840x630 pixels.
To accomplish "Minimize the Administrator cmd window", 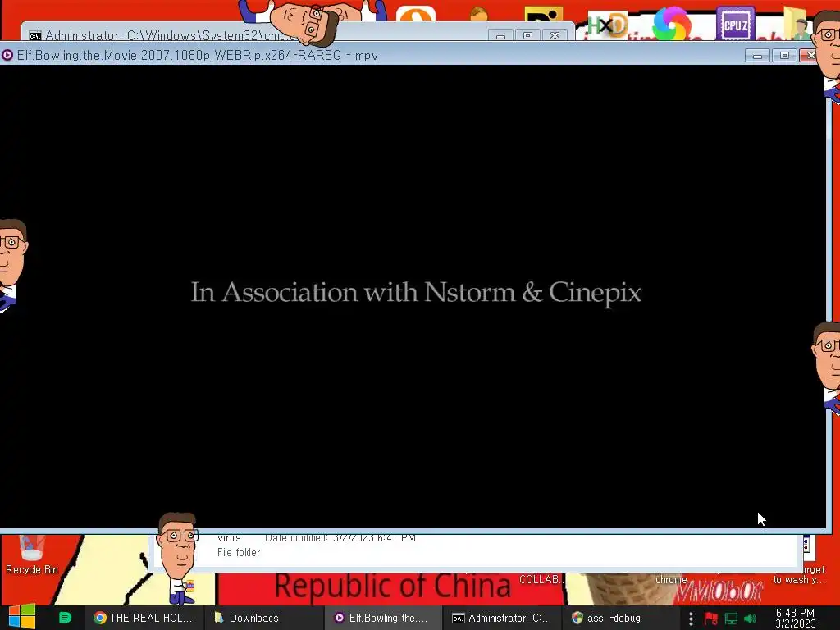I will [x=500, y=35].
